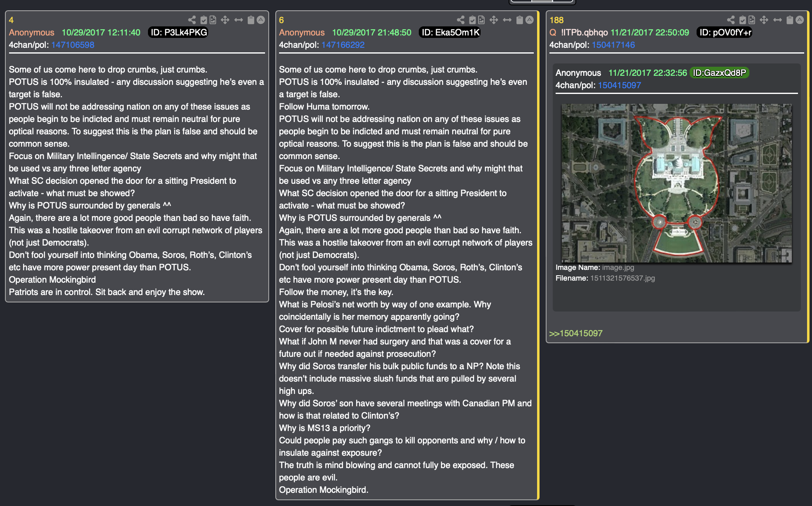Click image name image.jpg

click(x=618, y=267)
